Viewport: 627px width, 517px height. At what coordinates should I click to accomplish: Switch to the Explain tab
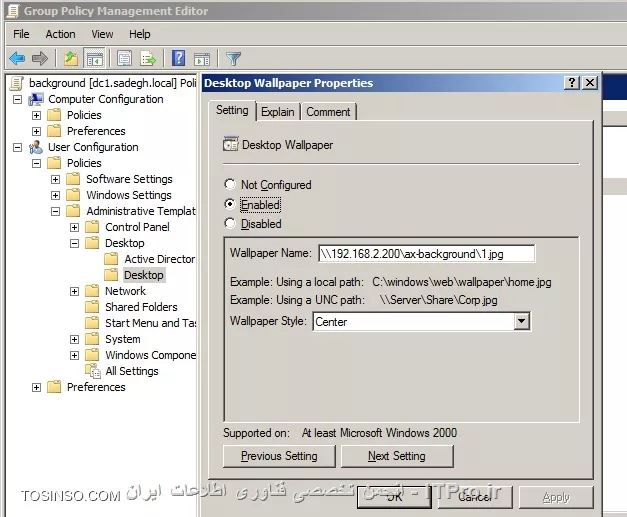tap(278, 112)
